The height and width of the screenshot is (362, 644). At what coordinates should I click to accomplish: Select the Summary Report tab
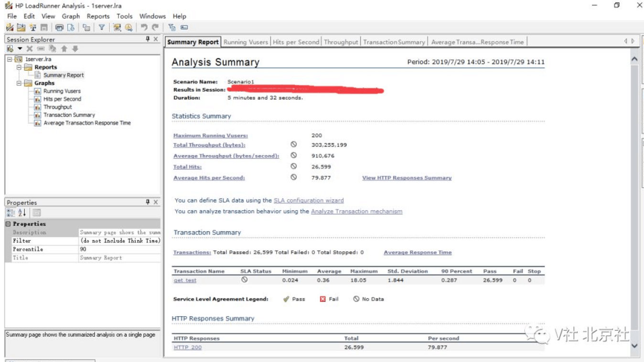tap(193, 42)
